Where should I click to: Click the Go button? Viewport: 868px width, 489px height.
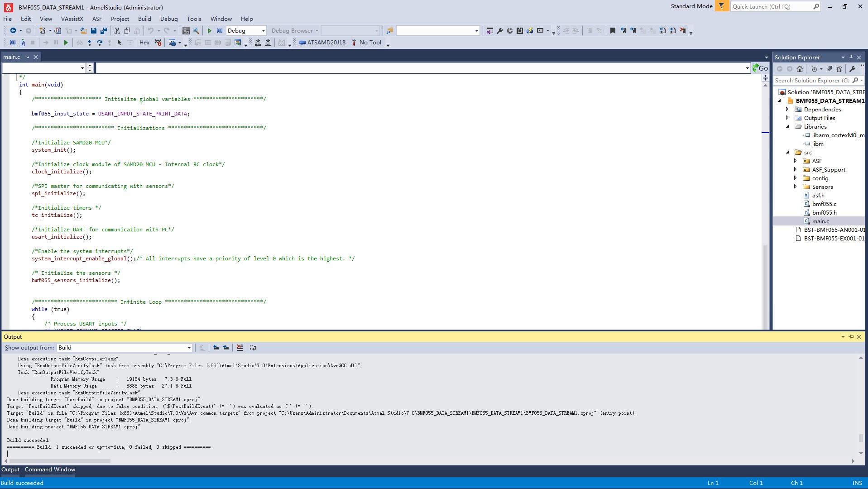[x=760, y=68]
